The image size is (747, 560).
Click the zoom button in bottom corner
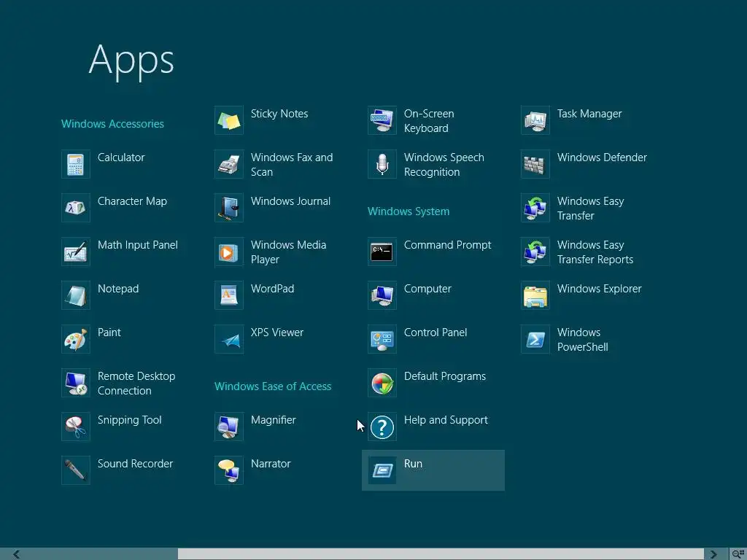[738, 554]
